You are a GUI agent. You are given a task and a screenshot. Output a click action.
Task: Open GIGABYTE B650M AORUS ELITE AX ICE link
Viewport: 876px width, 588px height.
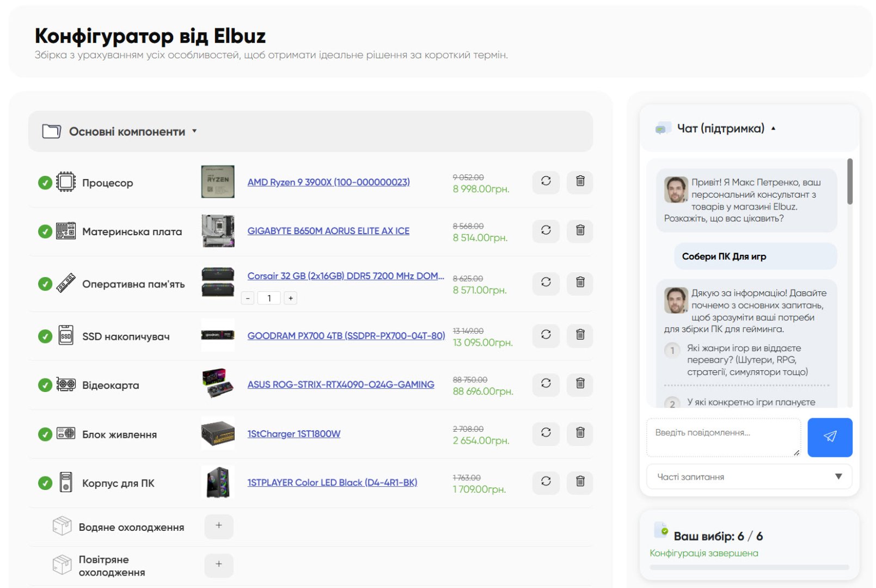pyautogui.click(x=328, y=231)
